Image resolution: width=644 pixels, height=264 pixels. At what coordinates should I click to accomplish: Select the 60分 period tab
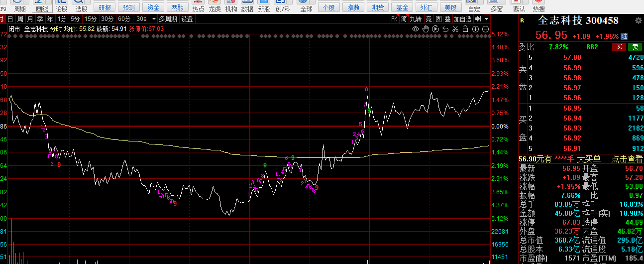tap(124, 19)
